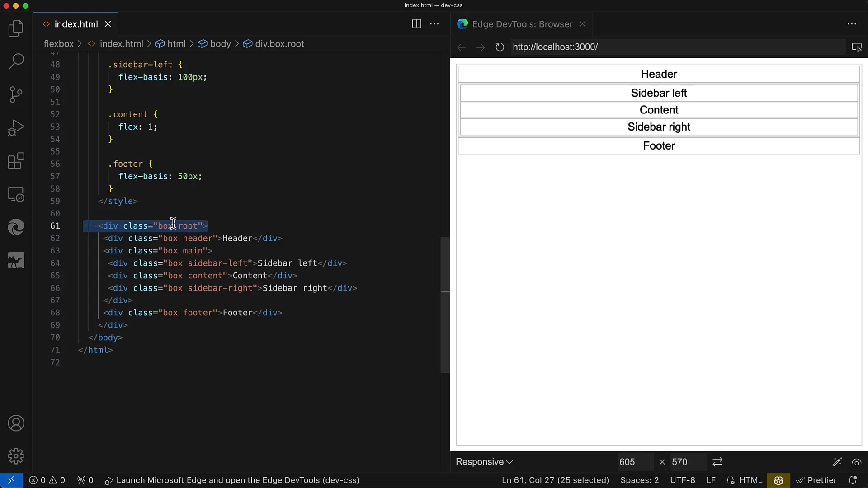The image size is (868, 488).
Task: Click the ports forwarded status item
Action: click(85, 480)
